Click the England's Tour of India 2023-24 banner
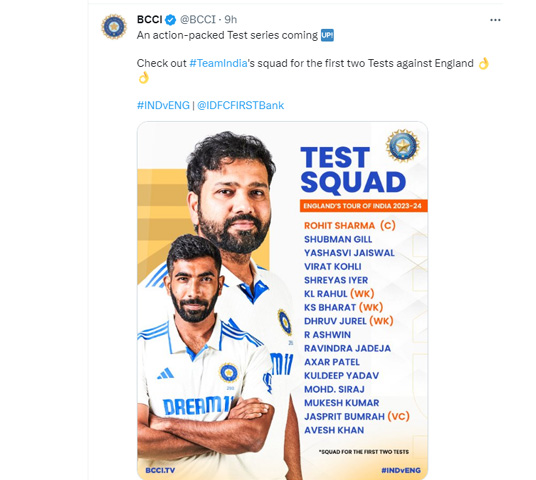 (364, 206)
